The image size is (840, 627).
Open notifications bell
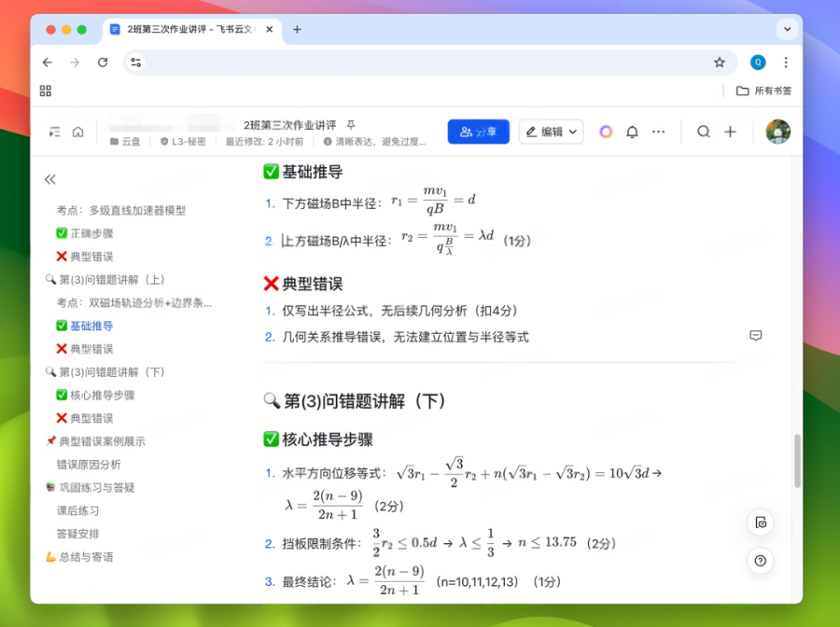632,132
